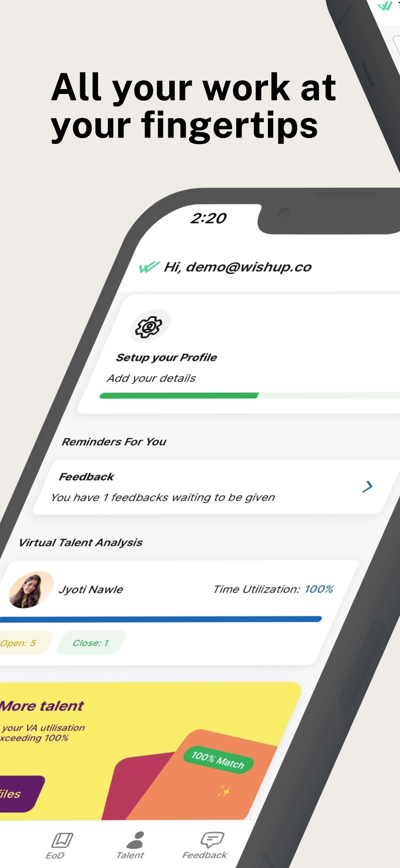Image resolution: width=400 pixels, height=868 pixels.
Task: Tap the EoD bookmark icon
Action: pos(63,840)
